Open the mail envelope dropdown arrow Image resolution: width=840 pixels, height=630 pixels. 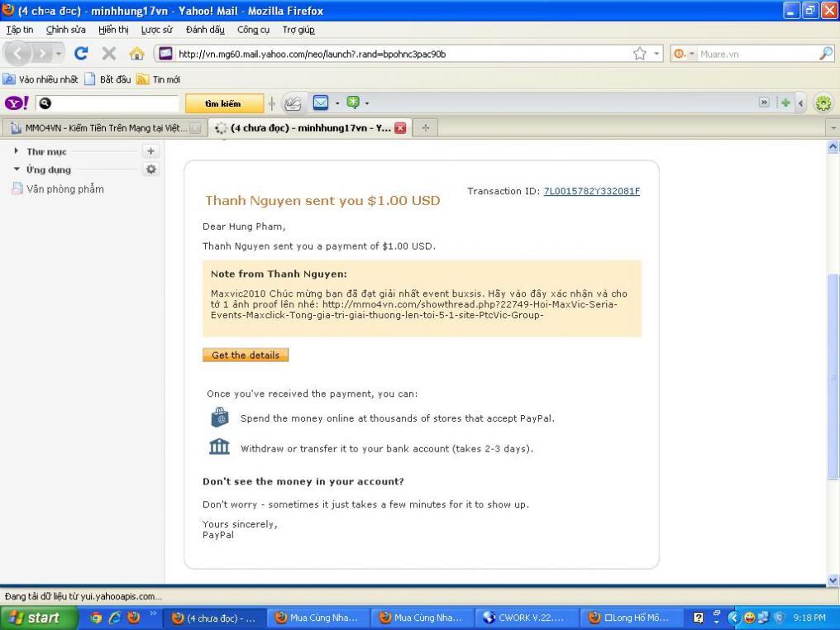coord(337,103)
